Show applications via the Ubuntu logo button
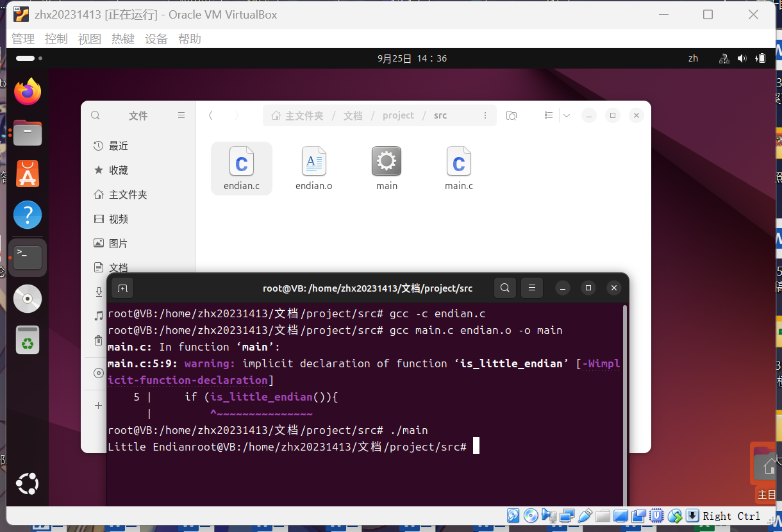This screenshot has width=782, height=532. 28,483
